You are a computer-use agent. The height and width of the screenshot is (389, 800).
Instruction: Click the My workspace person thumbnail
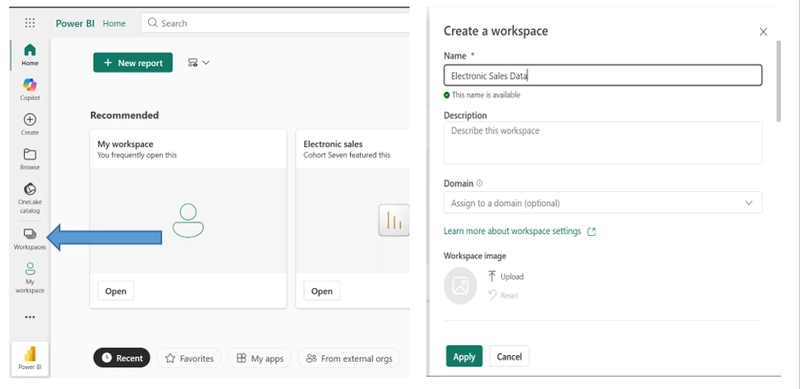[188, 220]
